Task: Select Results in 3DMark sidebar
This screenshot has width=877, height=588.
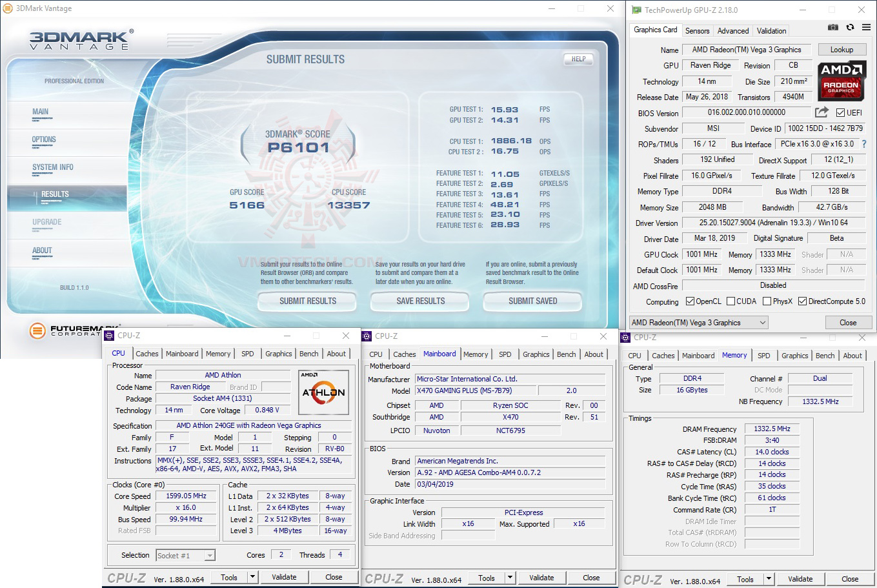Action: pyautogui.click(x=67, y=198)
